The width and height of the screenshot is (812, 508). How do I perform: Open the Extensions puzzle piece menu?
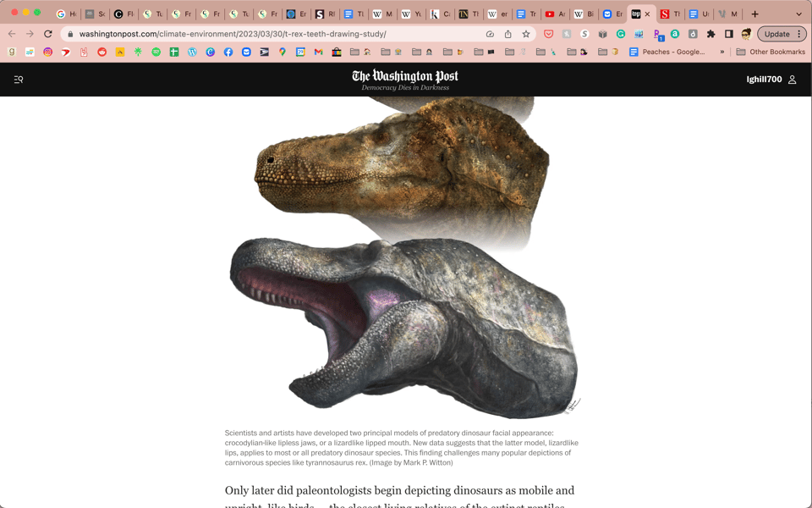(x=710, y=34)
